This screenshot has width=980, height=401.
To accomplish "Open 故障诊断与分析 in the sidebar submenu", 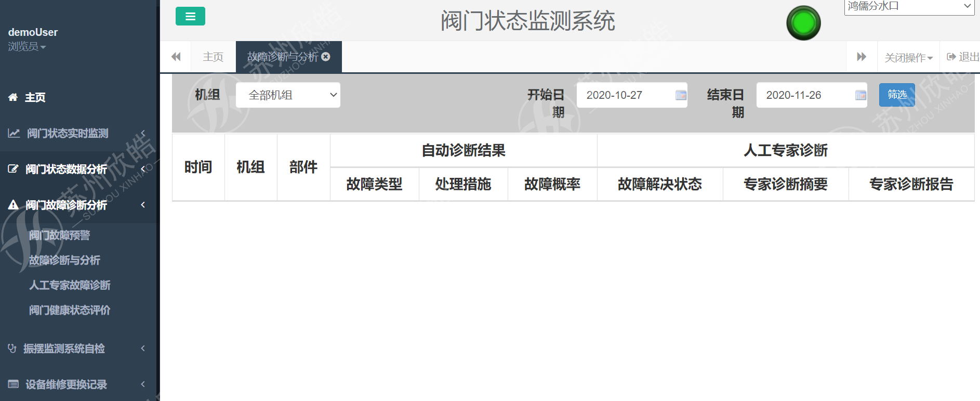I will [x=64, y=261].
